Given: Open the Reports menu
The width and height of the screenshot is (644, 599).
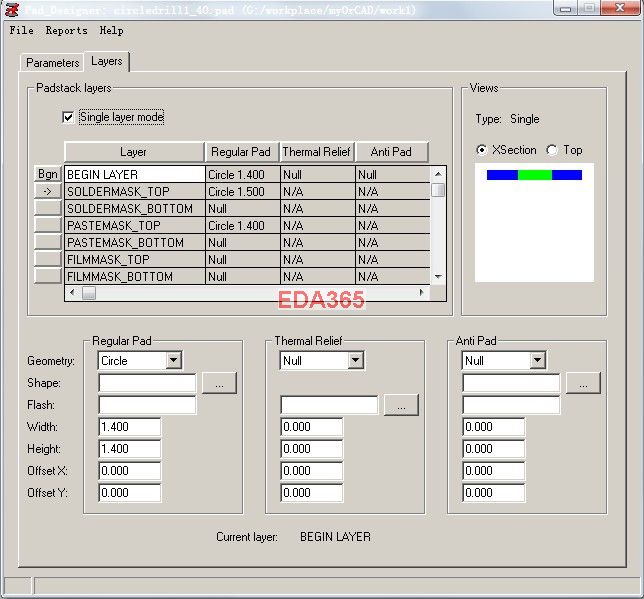Looking at the screenshot, I should click(66, 31).
